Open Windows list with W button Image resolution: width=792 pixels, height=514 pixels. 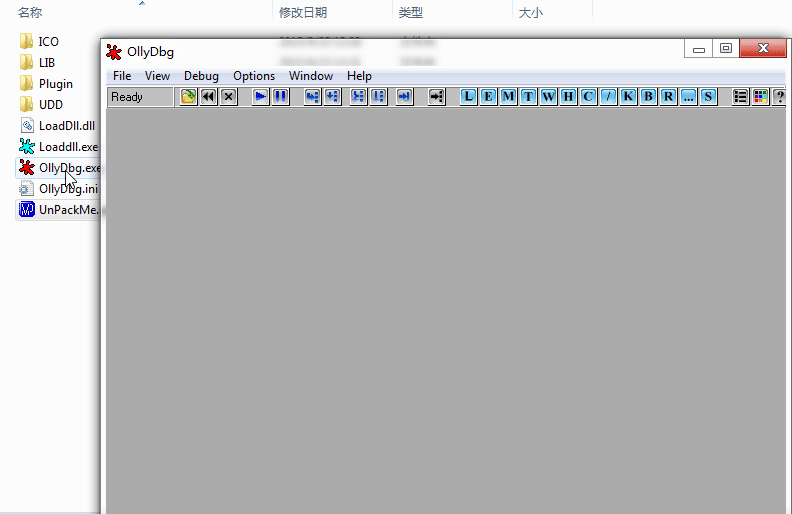549,96
